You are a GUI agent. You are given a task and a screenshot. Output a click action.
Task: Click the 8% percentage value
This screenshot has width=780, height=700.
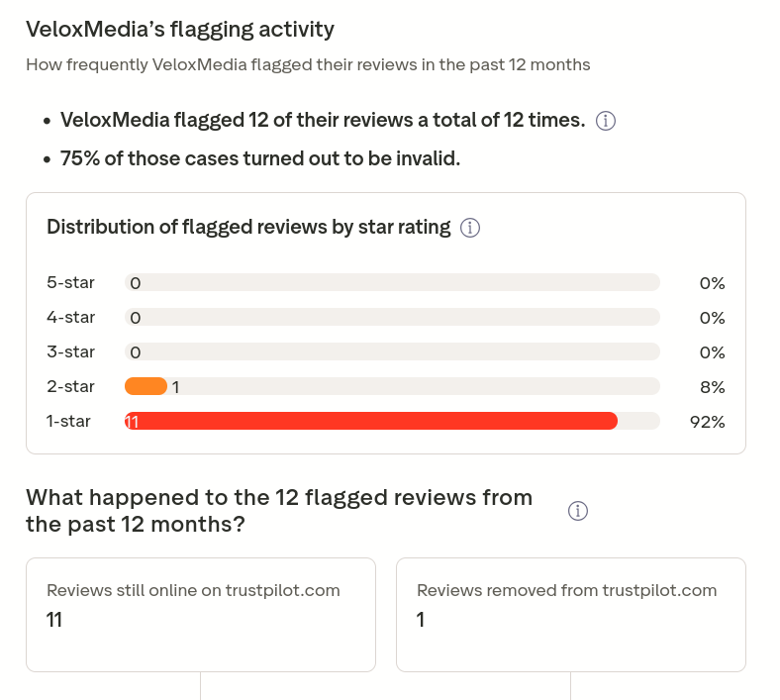pyautogui.click(x=713, y=387)
